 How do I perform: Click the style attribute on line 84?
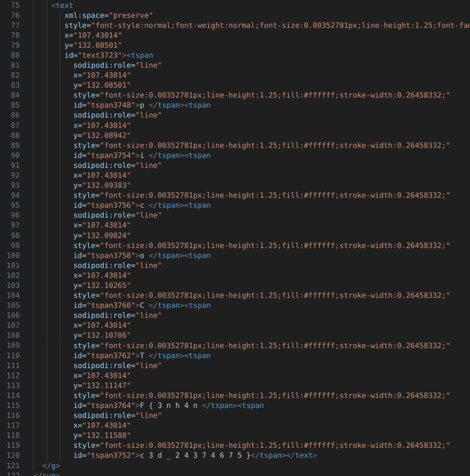261,95
